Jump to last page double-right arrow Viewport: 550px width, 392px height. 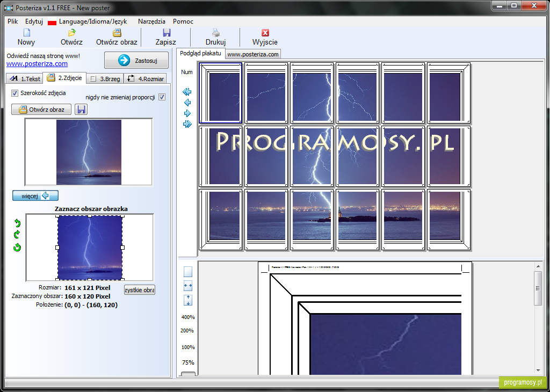(x=187, y=124)
